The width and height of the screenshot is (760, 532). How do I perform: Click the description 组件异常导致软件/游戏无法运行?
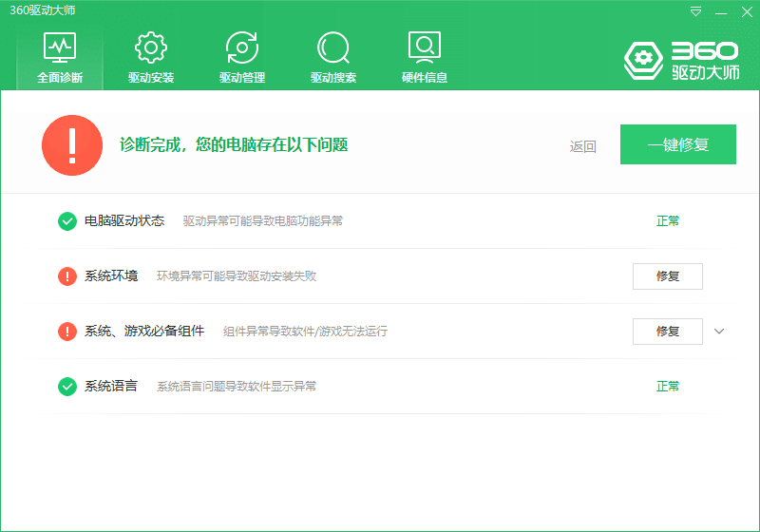point(305,332)
